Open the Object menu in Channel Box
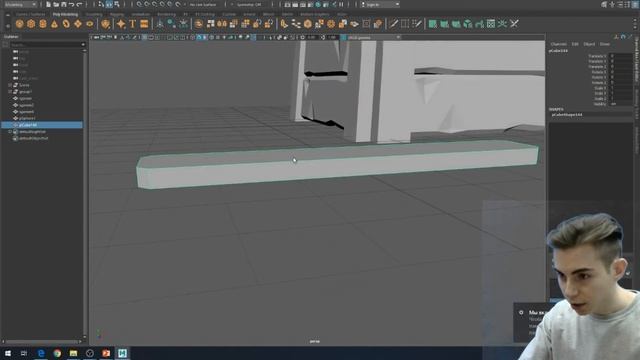This screenshot has height=360, width=640. click(x=589, y=44)
